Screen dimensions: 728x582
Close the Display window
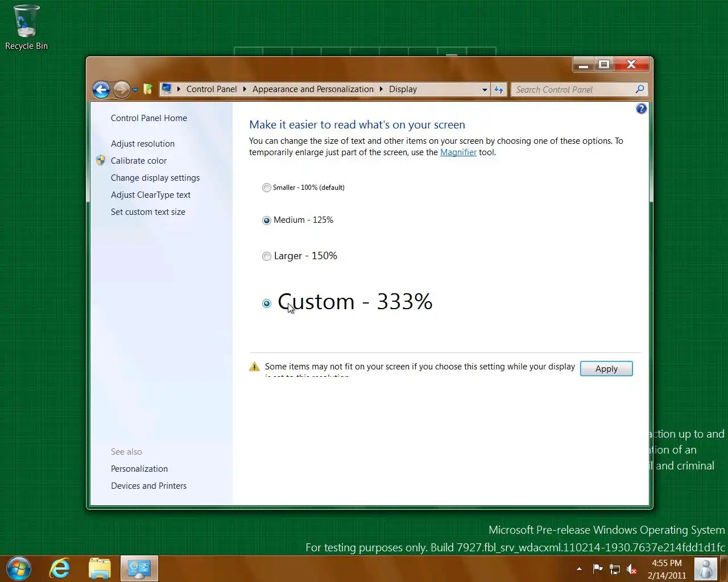(x=631, y=65)
